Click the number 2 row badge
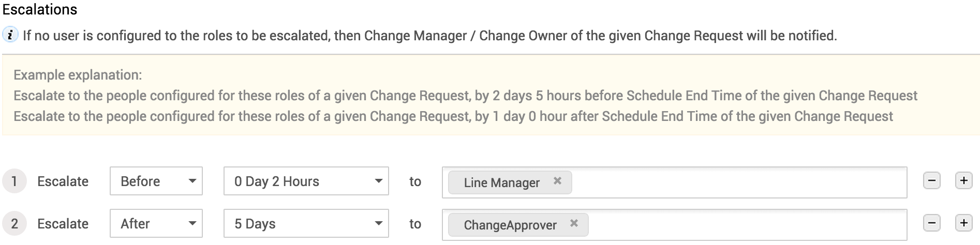The image size is (980, 245). [x=14, y=224]
